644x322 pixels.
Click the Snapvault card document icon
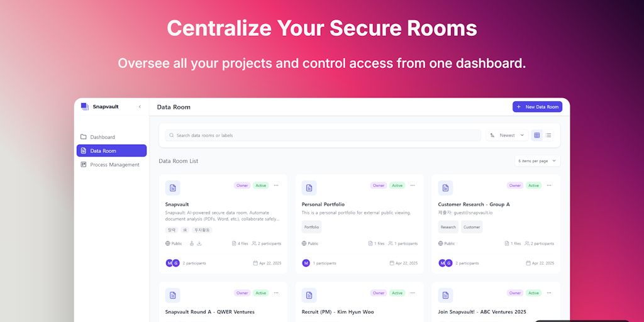point(172,187)
